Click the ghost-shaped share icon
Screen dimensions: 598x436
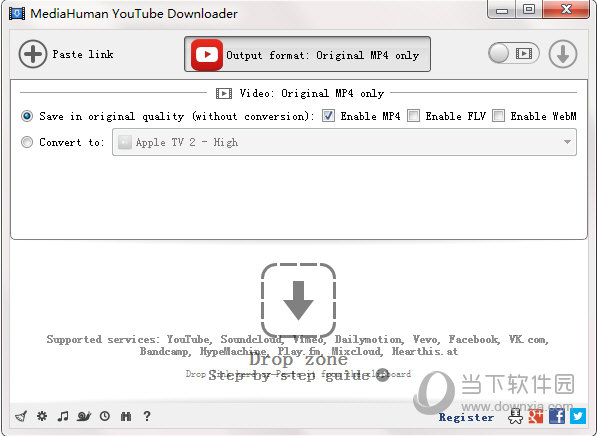515,416
